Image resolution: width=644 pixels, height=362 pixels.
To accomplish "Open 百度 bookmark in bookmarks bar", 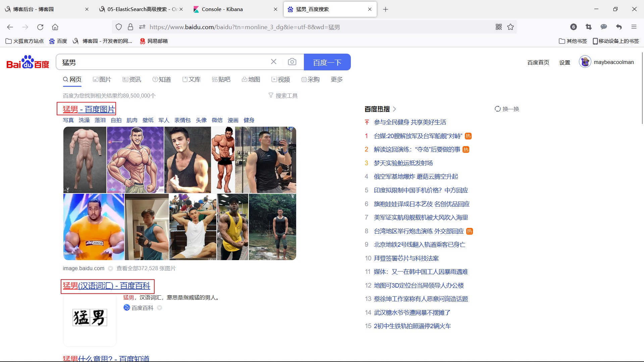I will pyautogui.click(x=58, y=41).
